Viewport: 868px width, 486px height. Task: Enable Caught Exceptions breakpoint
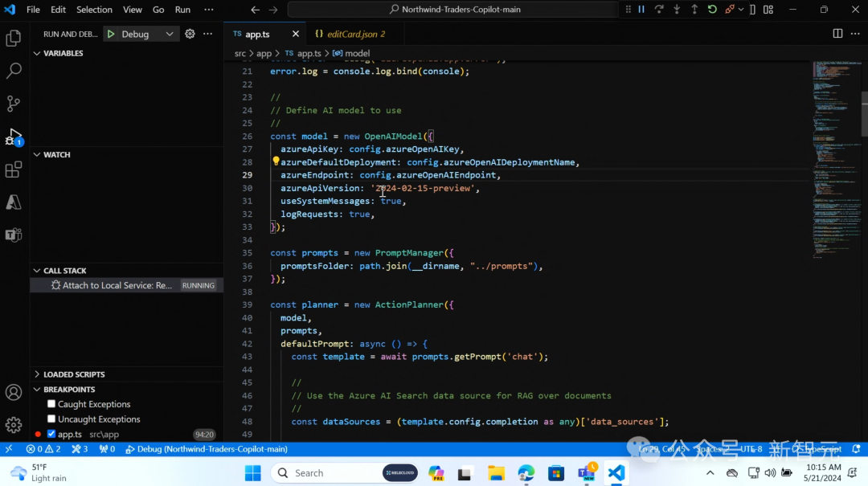click(x=51, y=404)
